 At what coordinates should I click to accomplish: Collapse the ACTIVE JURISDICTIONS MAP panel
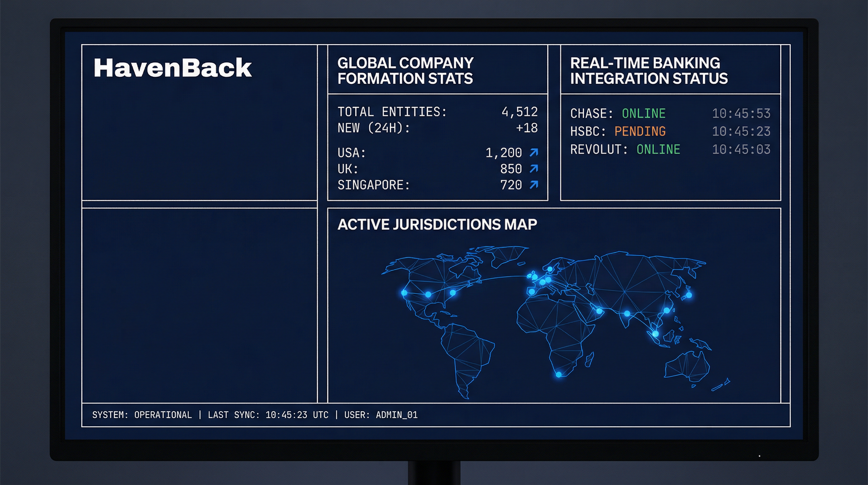[x=437, y=223]
